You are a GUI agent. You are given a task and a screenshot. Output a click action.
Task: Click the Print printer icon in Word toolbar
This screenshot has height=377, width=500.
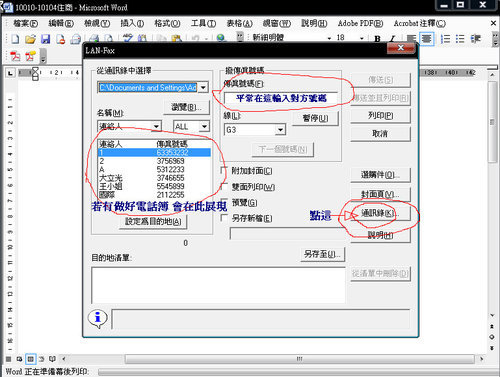point(94,38)
